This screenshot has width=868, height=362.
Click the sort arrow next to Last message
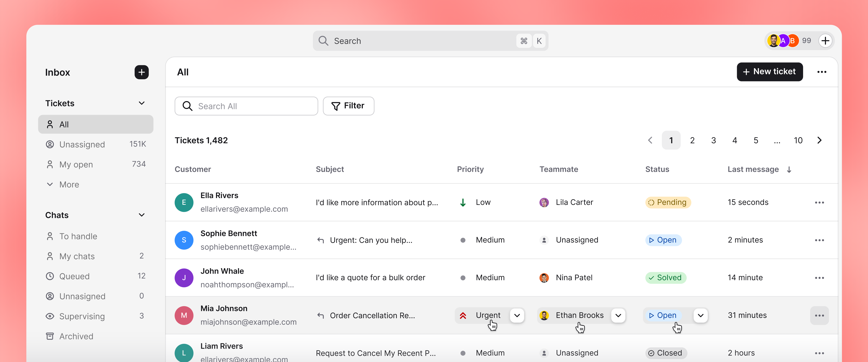tap(789, 170)
